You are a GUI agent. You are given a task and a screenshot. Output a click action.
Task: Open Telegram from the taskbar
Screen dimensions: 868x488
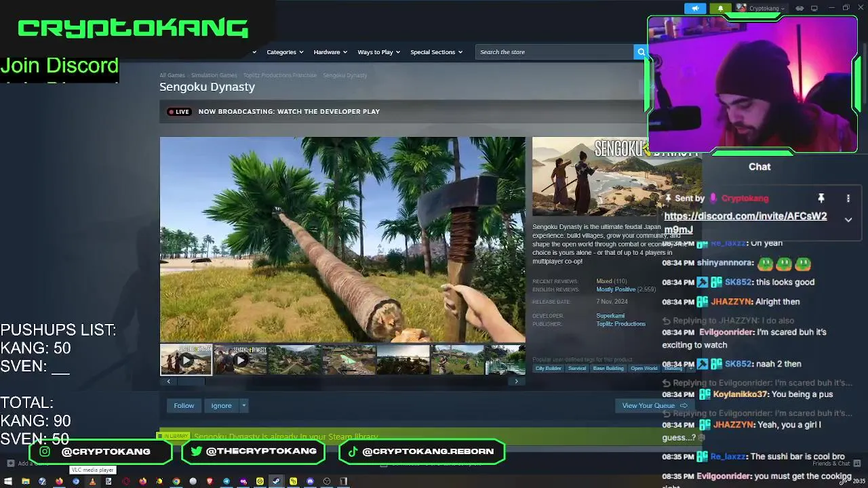click(226, 481)
